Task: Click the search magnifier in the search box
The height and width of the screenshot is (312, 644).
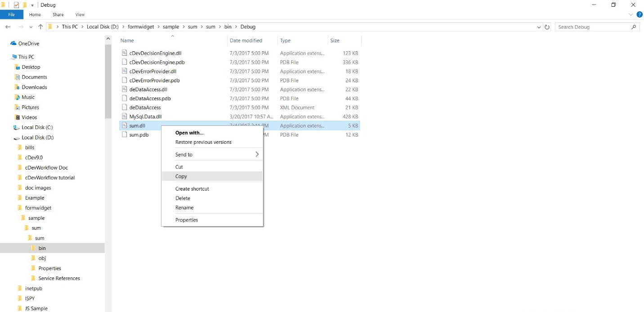Action: [634, 27]
